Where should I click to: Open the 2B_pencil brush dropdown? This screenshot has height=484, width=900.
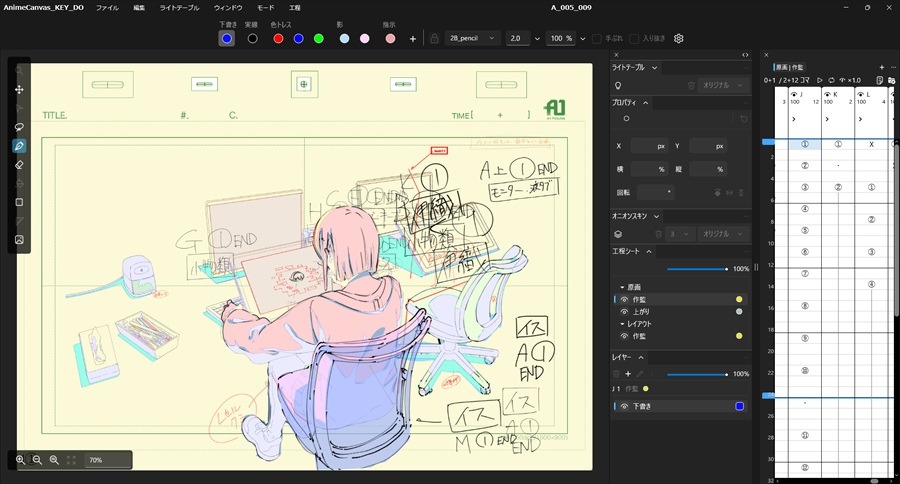(472, 38)
